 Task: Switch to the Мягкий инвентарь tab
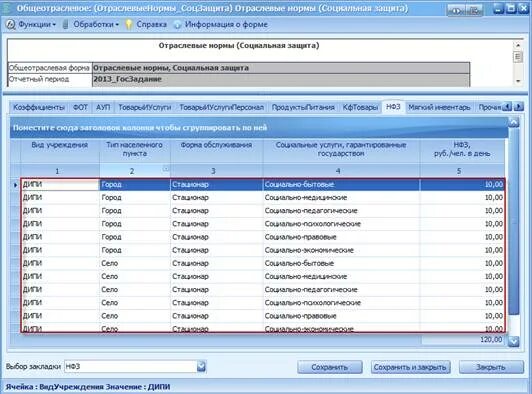[x=439, y=107]
